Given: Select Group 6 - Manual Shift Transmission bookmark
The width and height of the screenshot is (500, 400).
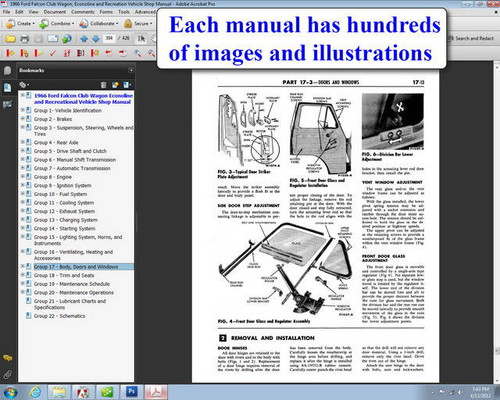Looking at the screenshot, I should [75, 160].
